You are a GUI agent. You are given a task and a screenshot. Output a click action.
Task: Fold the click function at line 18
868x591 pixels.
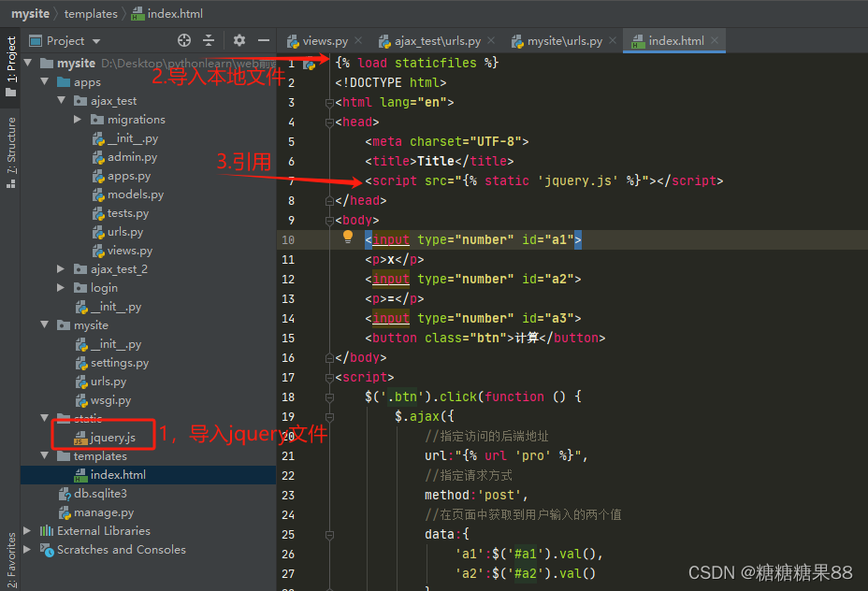pyautogui.click(x=329, y=397)
